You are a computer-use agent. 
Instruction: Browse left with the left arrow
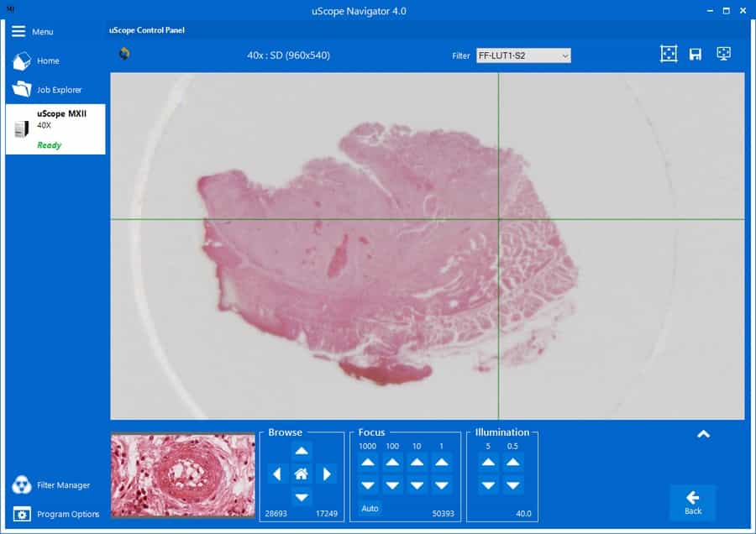pos(277,474)
